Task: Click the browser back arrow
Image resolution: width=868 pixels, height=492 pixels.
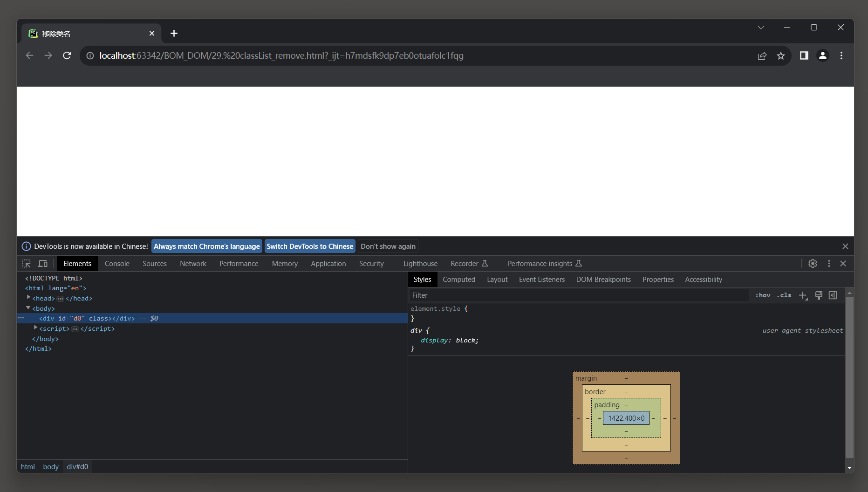Action: (29, 55)
